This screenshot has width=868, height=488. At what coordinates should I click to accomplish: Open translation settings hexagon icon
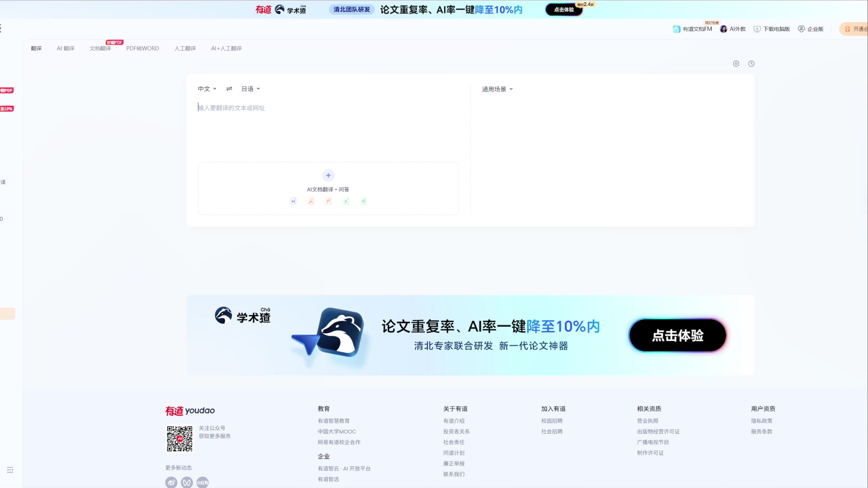coord(736,64)
